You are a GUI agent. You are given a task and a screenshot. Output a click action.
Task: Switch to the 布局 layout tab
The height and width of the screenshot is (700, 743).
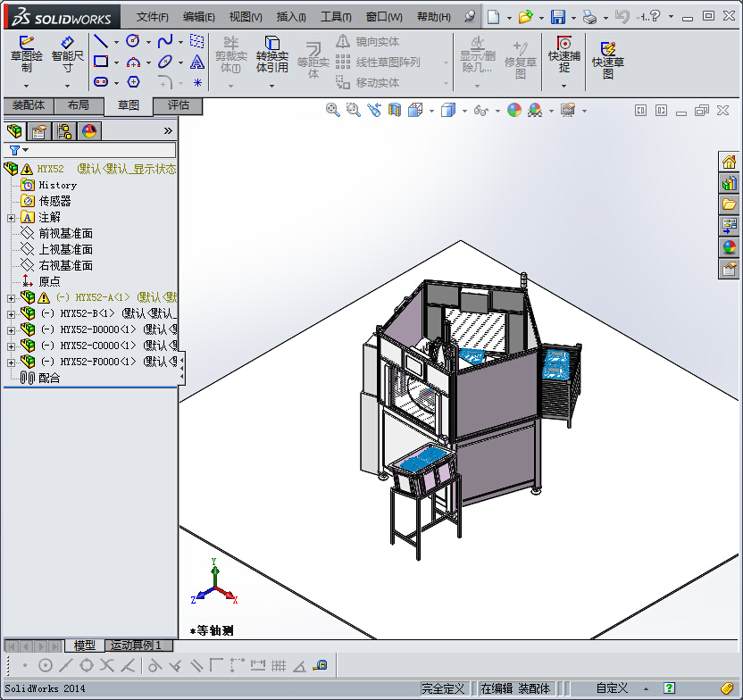pos(79,105)
